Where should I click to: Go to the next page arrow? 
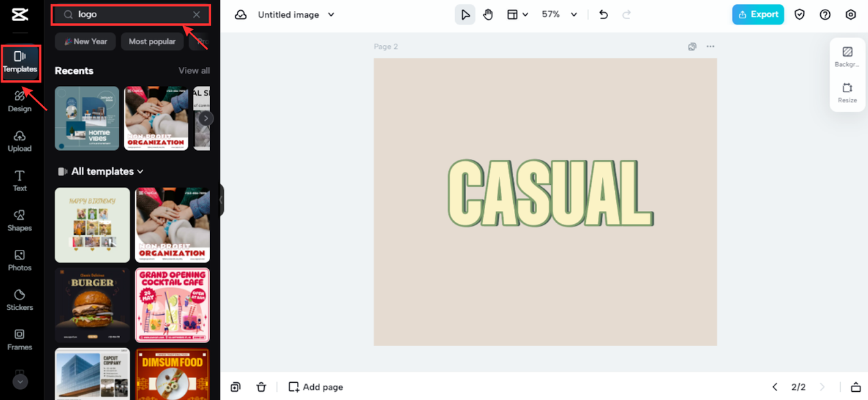tap(822, 387)
